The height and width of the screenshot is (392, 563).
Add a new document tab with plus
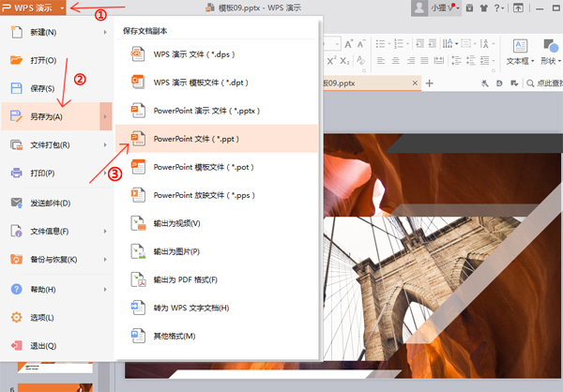(430, 83)
